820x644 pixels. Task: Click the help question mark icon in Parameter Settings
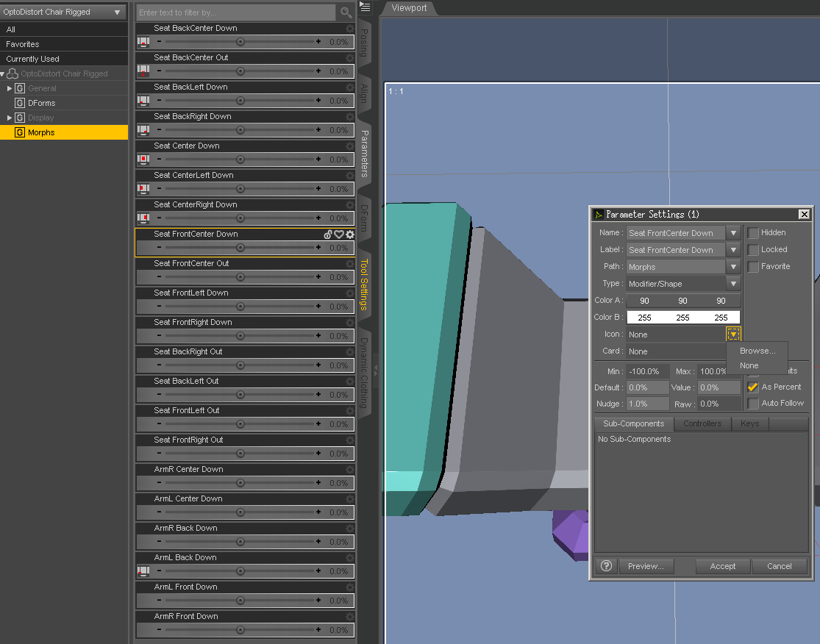coord(606,566)
